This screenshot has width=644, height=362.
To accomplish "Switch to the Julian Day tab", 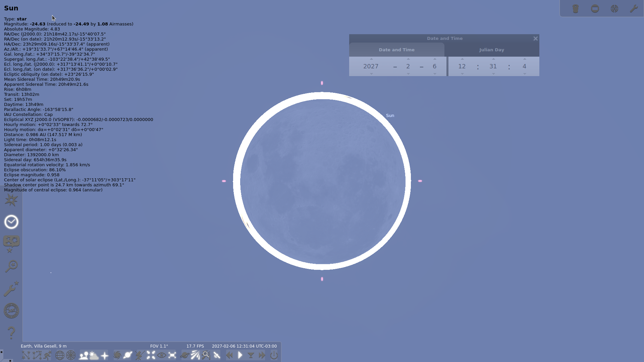I will [491, 50].
